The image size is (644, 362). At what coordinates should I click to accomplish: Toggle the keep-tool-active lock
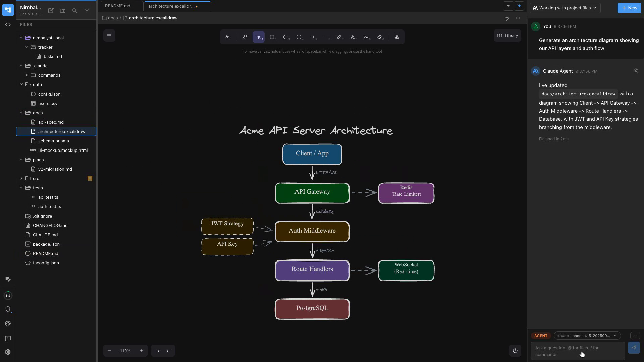(x=227, y=37)
